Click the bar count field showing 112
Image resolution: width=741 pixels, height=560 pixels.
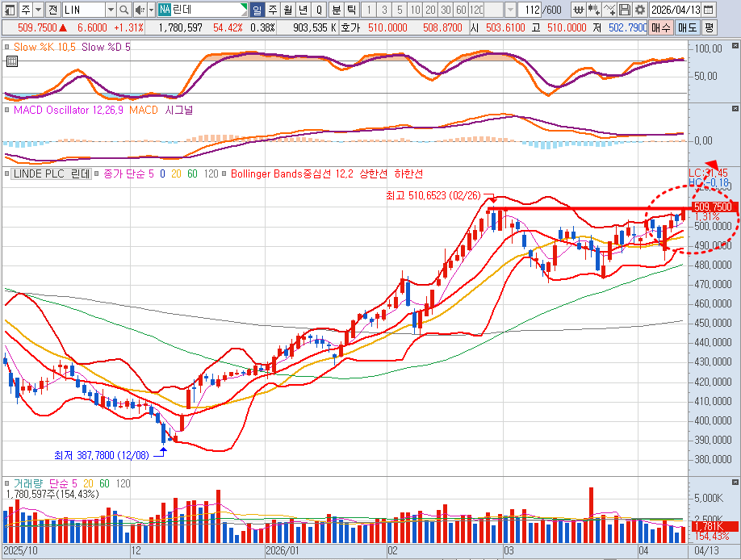pyautogui.click(x=530, y=10)
